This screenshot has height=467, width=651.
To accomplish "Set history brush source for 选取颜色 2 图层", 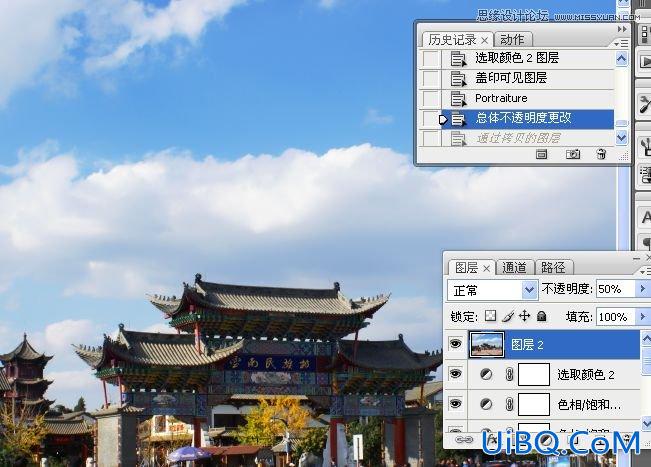I will click(431, 59).
